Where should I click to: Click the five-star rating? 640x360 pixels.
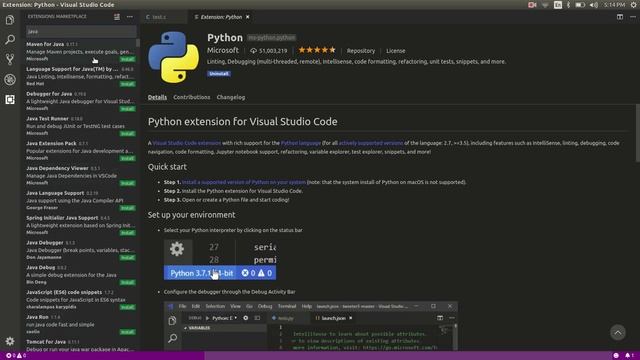317,50
